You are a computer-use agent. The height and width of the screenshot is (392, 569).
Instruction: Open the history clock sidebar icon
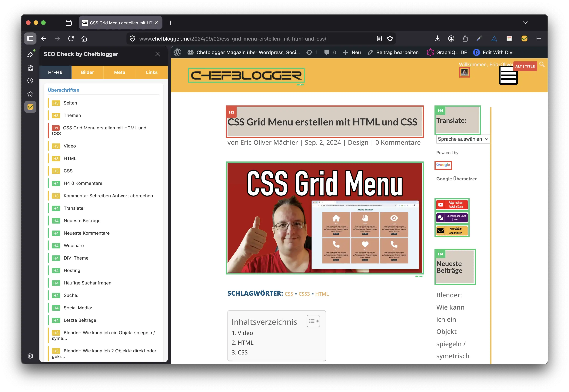[x=30, y=81]
